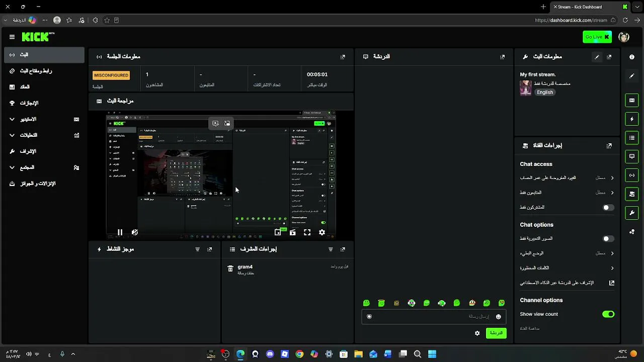Open the Windows Start menu
The width and height of the screenshot is (644, 362).
point(432,354)
